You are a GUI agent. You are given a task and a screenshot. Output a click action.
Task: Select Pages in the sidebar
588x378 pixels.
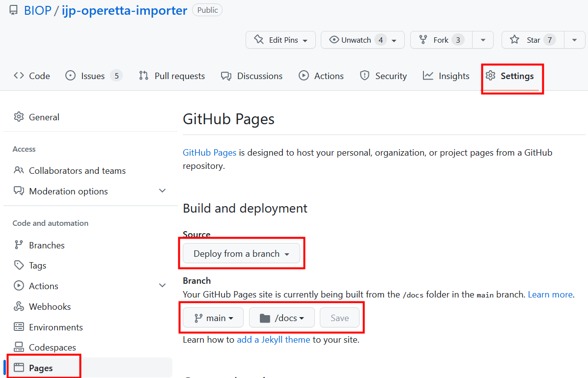[88, 368]
